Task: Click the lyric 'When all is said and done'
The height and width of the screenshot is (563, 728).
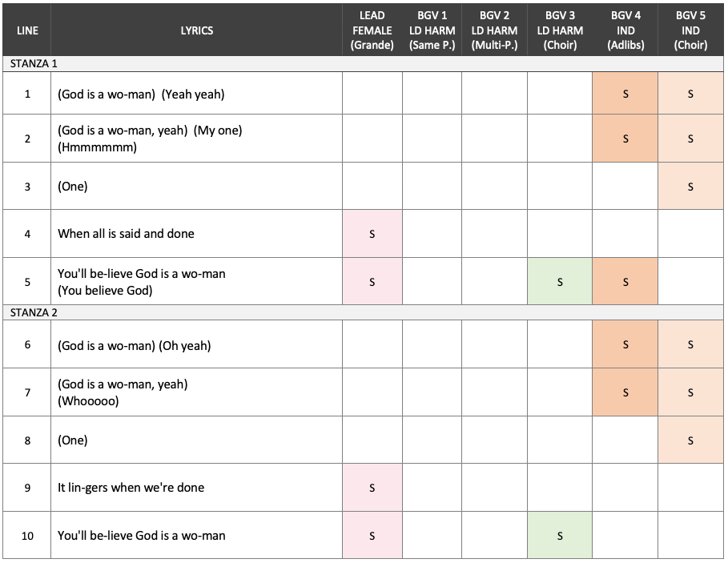Action: point(126,234)
